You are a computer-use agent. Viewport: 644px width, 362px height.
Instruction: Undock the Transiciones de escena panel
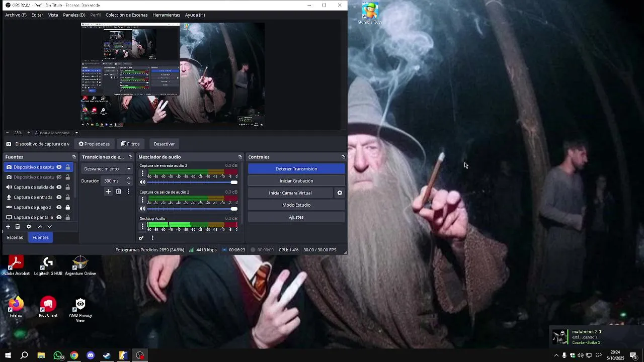130,157
